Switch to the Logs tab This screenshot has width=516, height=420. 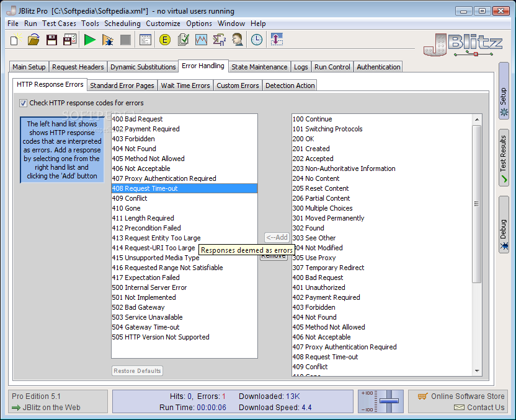click(x=301, y=67)
